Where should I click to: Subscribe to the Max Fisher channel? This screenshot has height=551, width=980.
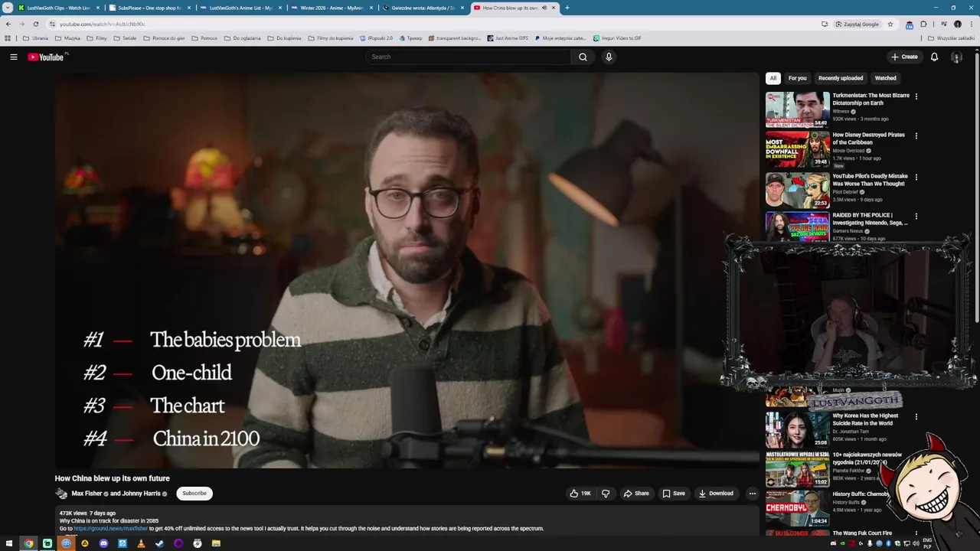pos(194,494)
